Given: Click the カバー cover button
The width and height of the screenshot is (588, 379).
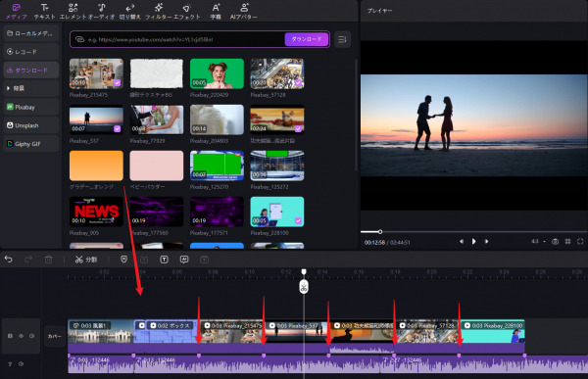Looking at the screenshot, I should pyautogui.click(x=55, y=336).
